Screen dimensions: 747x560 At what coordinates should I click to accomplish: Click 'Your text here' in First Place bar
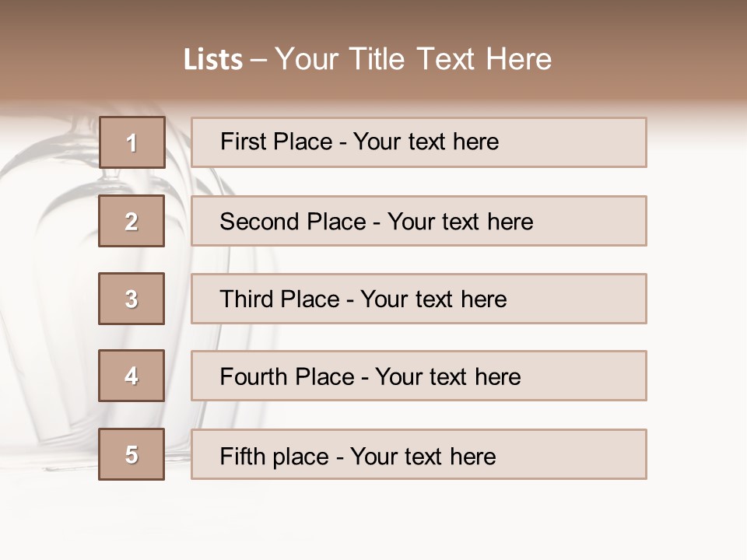point(426,142)
